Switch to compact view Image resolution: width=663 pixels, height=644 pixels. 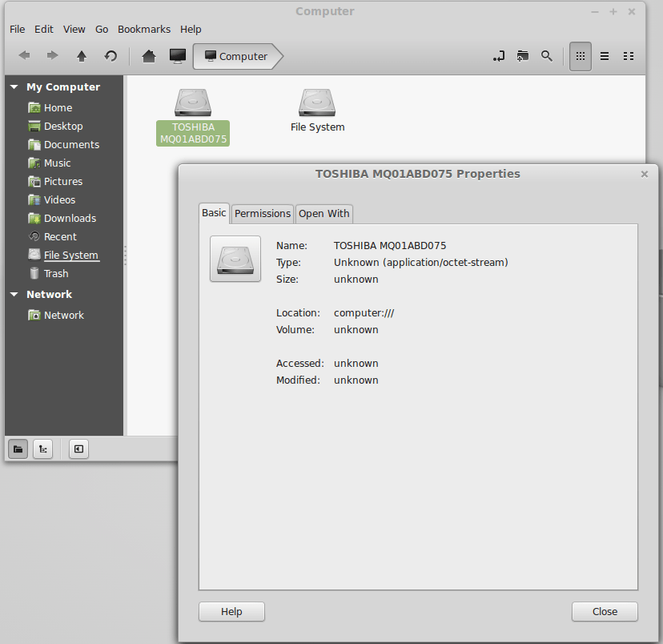coord(629,56)
